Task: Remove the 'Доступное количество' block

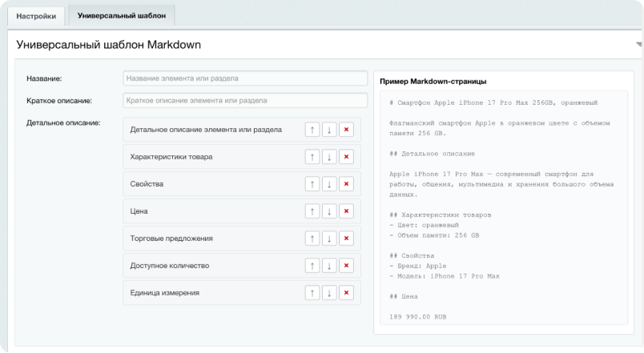Action: coord(346,266)
